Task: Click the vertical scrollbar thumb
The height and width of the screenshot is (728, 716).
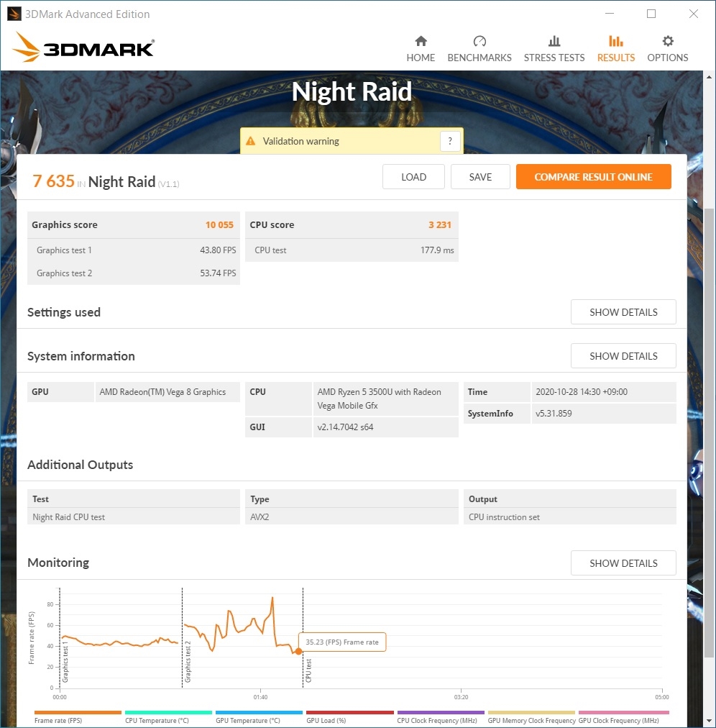Action: click(x=709, y=433)
